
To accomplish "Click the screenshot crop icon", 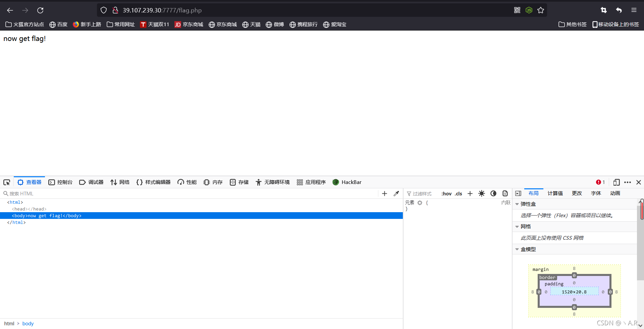I will click(x=604, y=10).
